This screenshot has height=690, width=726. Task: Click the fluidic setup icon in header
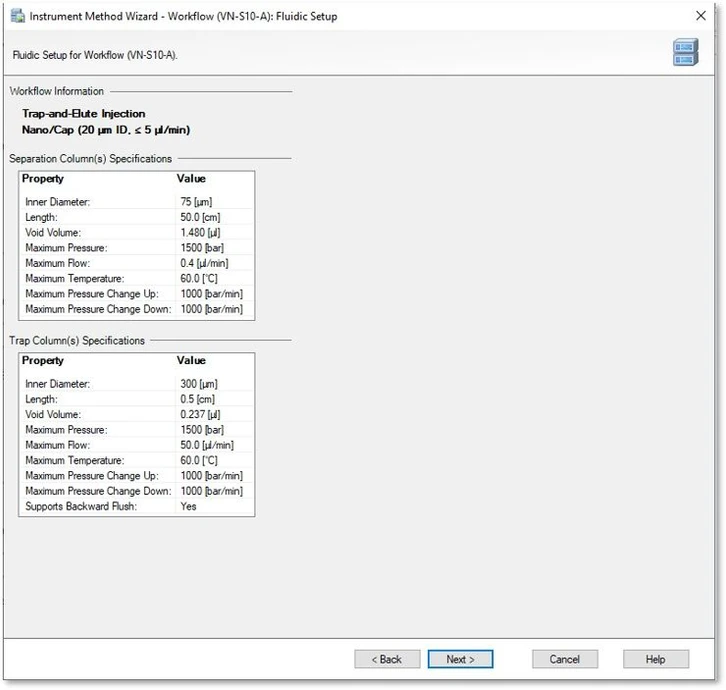coord(685,54)
